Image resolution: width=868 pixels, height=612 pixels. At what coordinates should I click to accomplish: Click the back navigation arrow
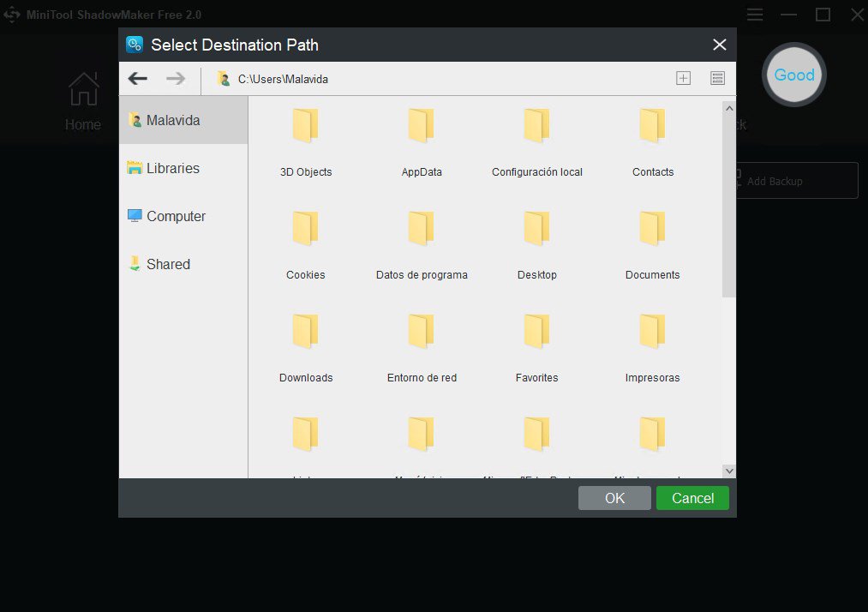point(137,79)
